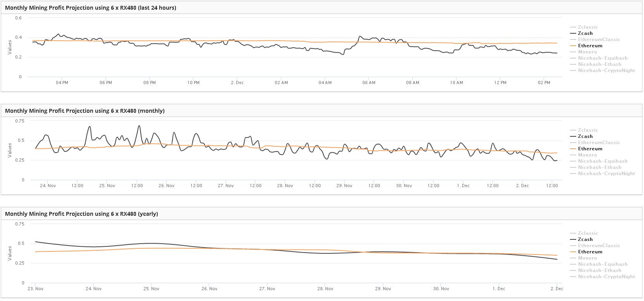The image size is (644, 301).
Task: Click the '02 PM' x-axis label
Action: (544, 83)
